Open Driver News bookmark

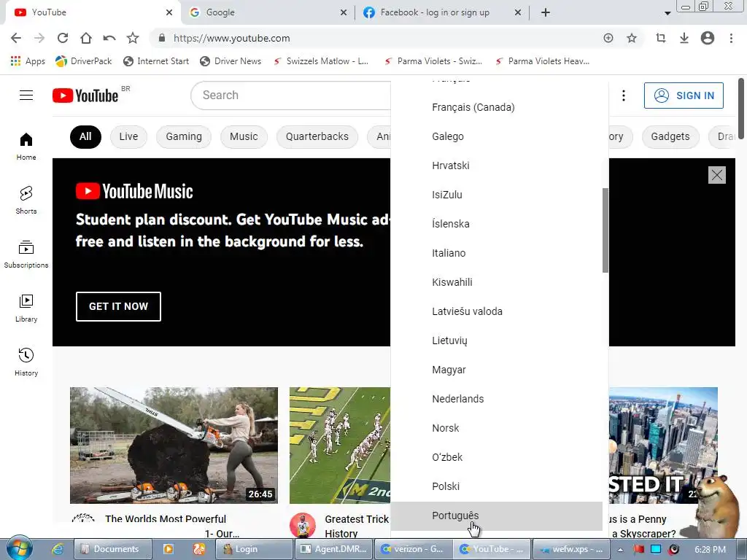click(231, 61)
